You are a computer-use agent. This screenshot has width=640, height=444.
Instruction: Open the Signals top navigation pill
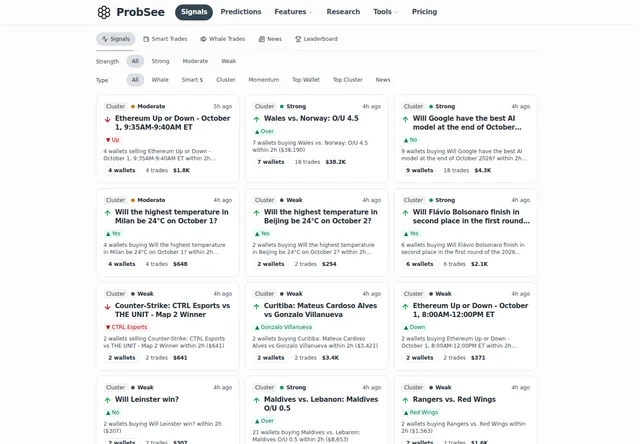click(x=194, y=12)
